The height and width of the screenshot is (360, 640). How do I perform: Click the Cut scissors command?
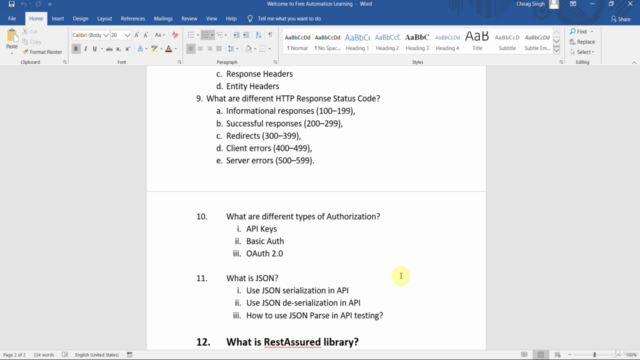pos(30,31)
